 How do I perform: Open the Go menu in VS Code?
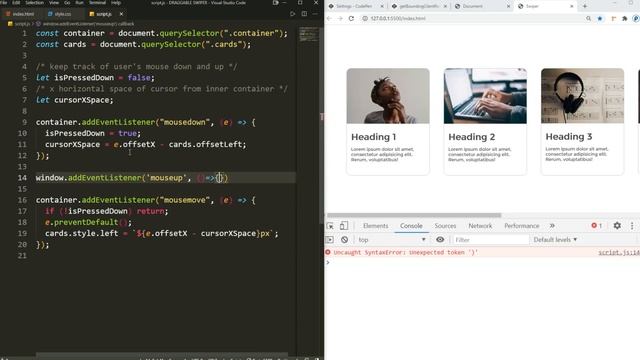(x=67, y=2)
